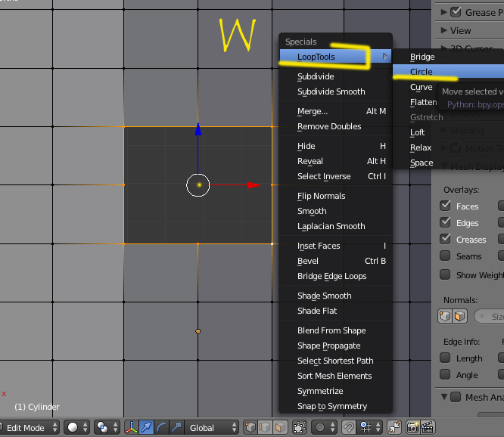Click the OpenGL render animation clapper icon
This screenshot has height=437, width=504.
click(428, 427)
